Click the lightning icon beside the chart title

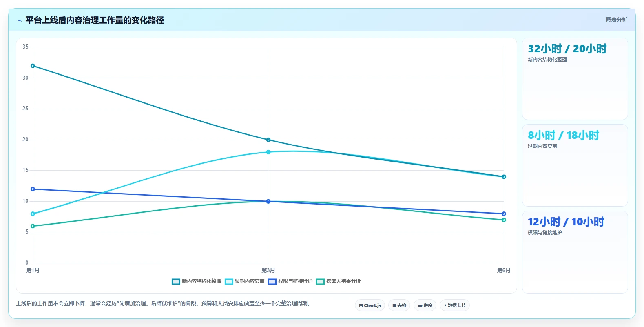click(x=19, y=20)
